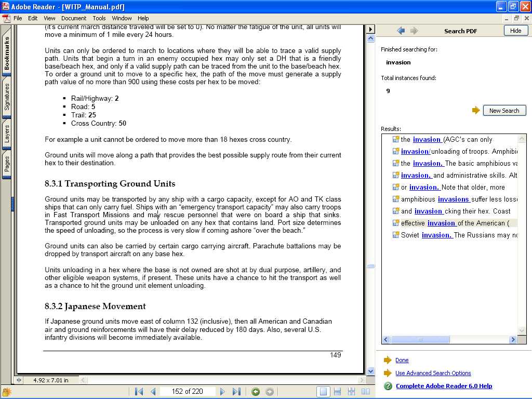Screen dimensions: 532x399
Task: Click arrow icon beside Advanced Search Options
Action: click(388, 373)
